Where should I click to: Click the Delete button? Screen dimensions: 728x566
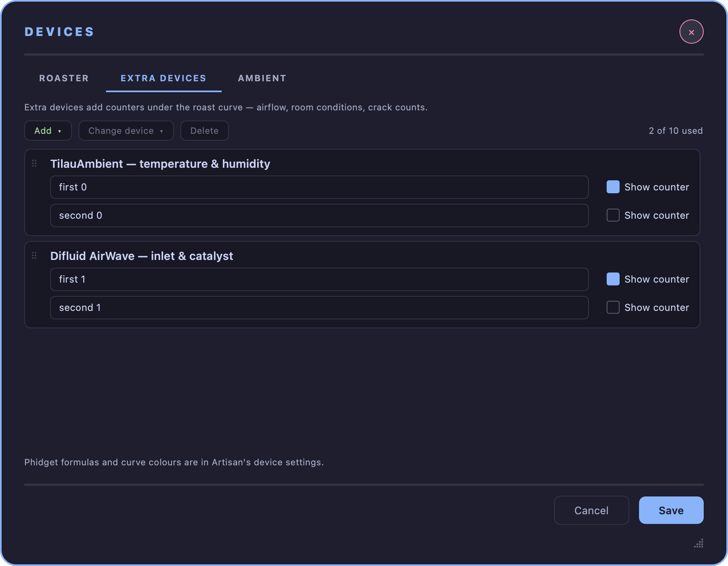(204, 131)
